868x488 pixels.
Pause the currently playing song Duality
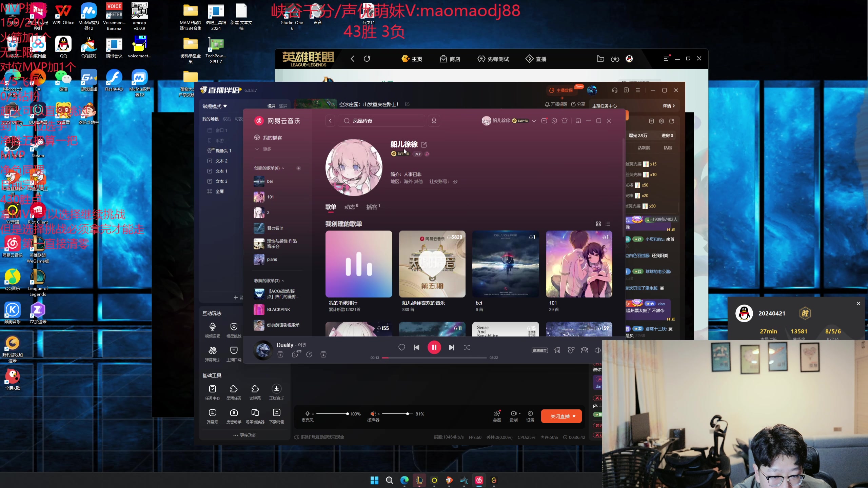tap(434, 347)
